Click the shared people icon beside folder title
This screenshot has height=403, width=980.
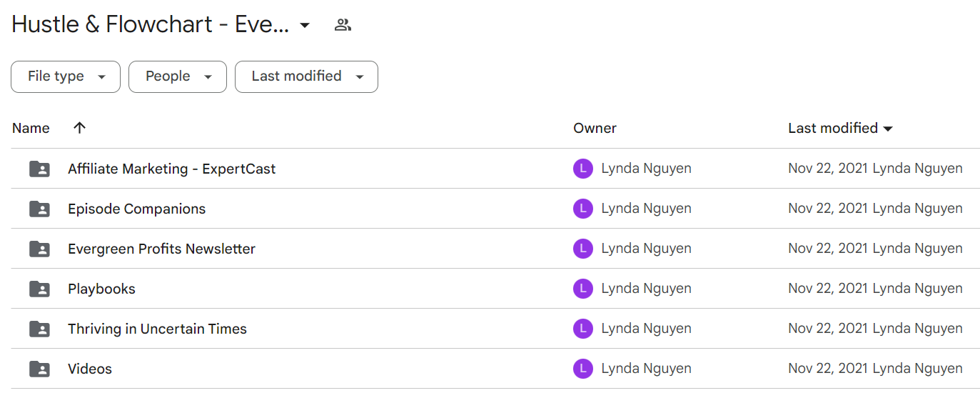click(343, 25)
